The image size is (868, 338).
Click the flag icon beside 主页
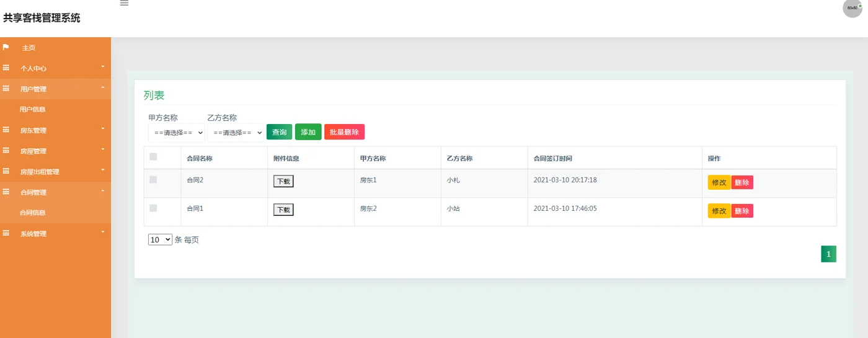[x=6, y=47]
